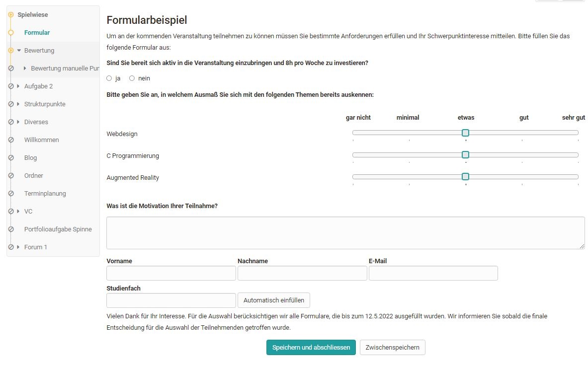Screen dimensions: 588x367
Task: Click the availability icon next to Bewertung
Action: coord(11,50)
